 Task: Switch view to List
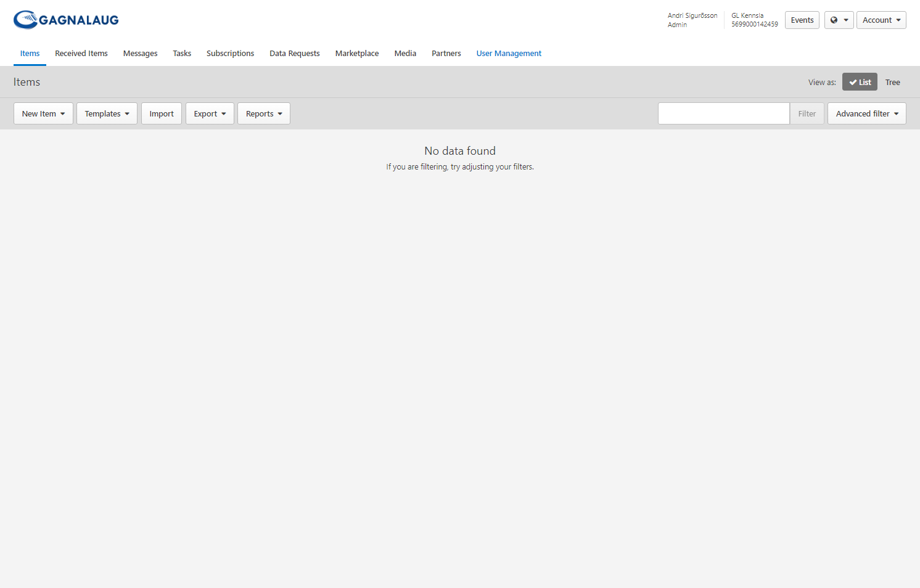tap(860, 82)
